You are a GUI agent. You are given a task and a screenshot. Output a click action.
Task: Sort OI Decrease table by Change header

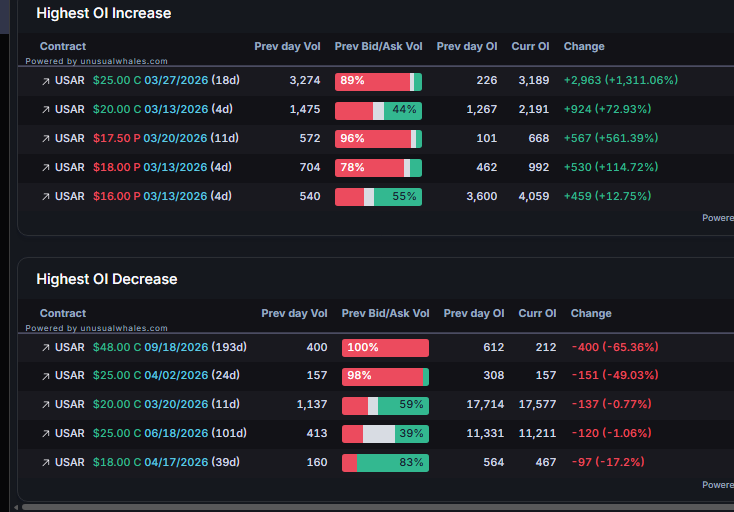coord(591,313)
